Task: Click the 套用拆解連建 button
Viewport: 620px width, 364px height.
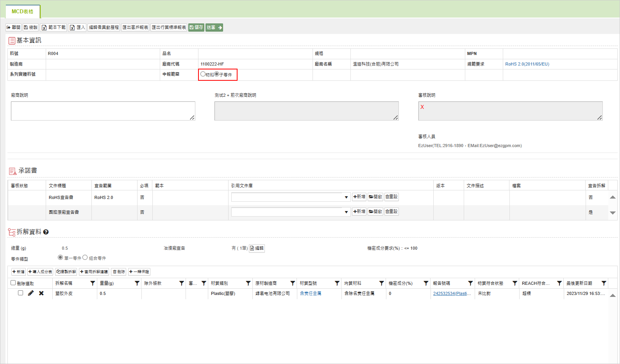Action: tap(94, 272)
